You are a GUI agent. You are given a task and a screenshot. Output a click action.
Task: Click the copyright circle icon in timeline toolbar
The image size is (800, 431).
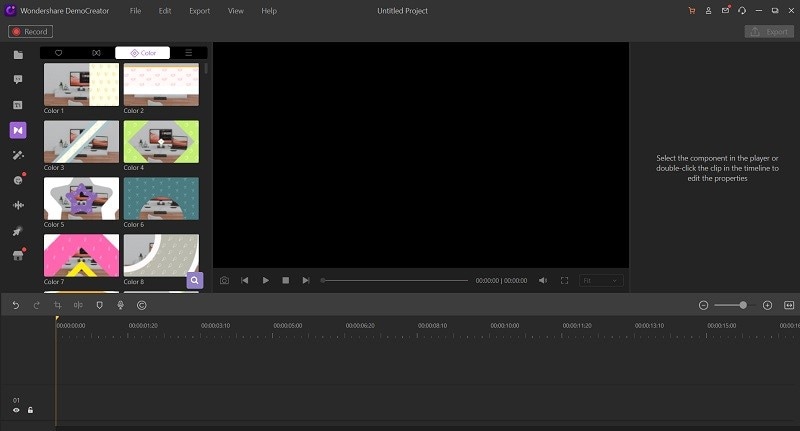[142, 305]
